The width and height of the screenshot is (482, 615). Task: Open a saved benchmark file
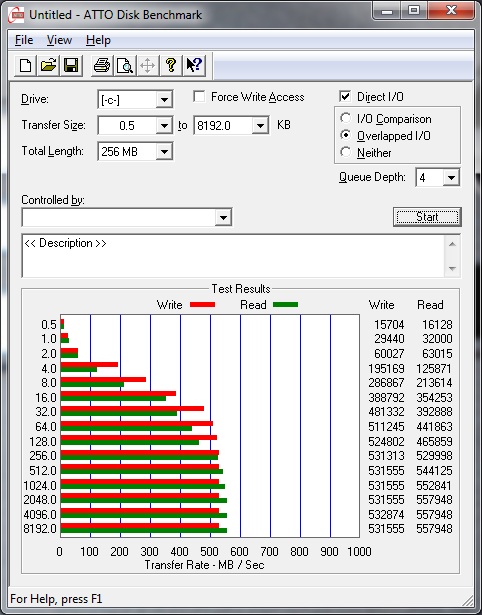coord(48,65)
